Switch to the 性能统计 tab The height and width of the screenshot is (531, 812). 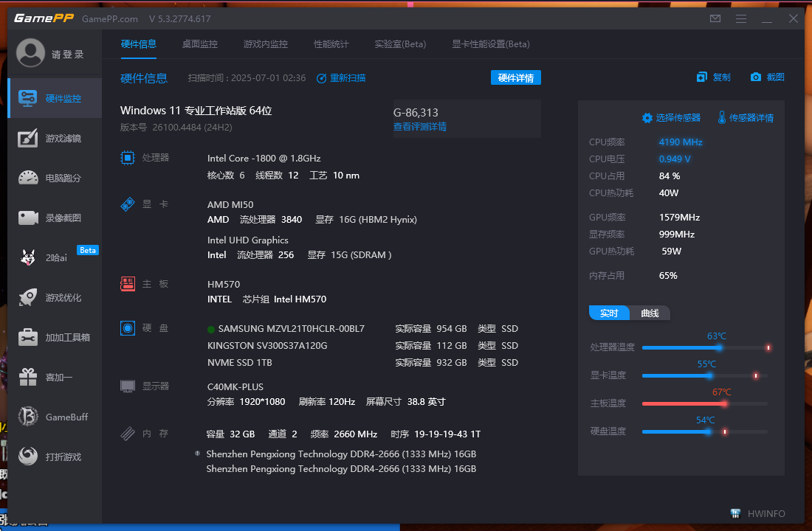pyautogui.click(x=331, y=44)
